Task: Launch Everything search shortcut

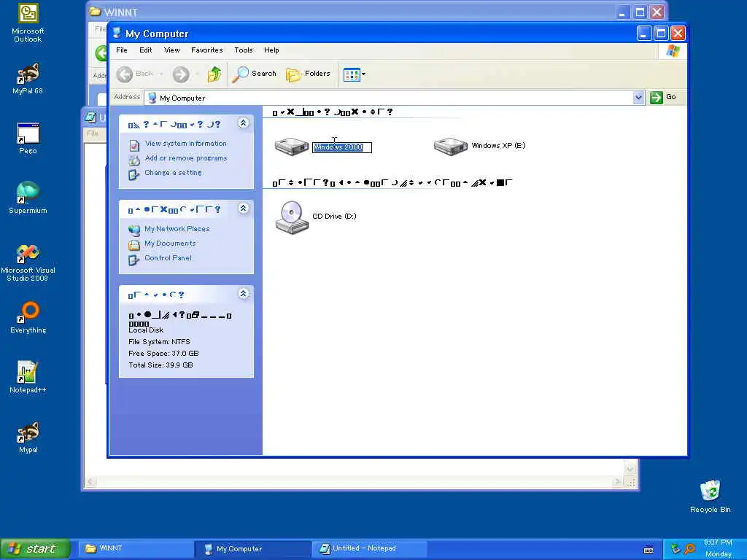Action: (x=28, y=318)
